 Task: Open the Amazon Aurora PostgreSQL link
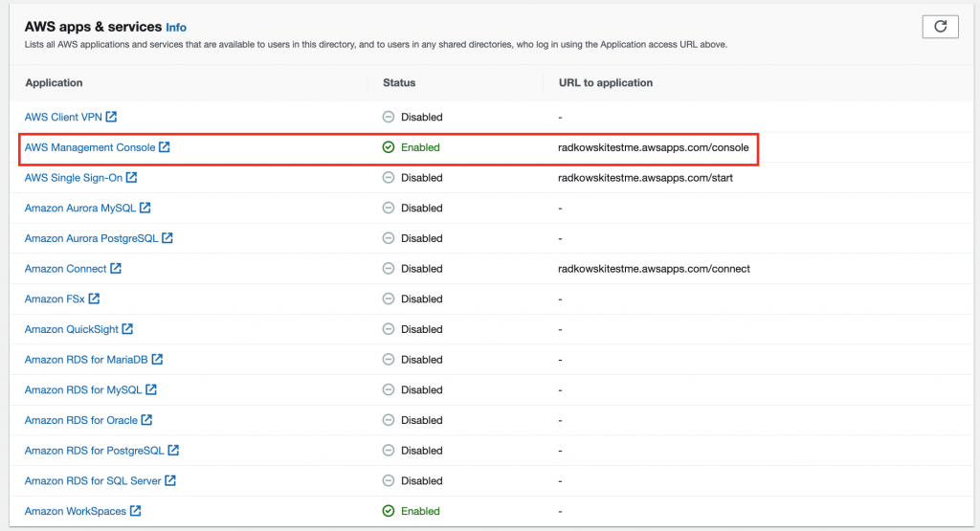91,238
